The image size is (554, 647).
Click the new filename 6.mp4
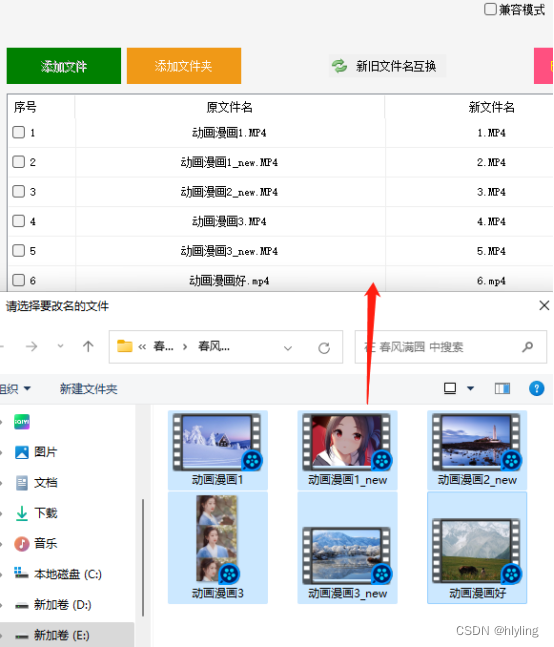pos(491,281)
